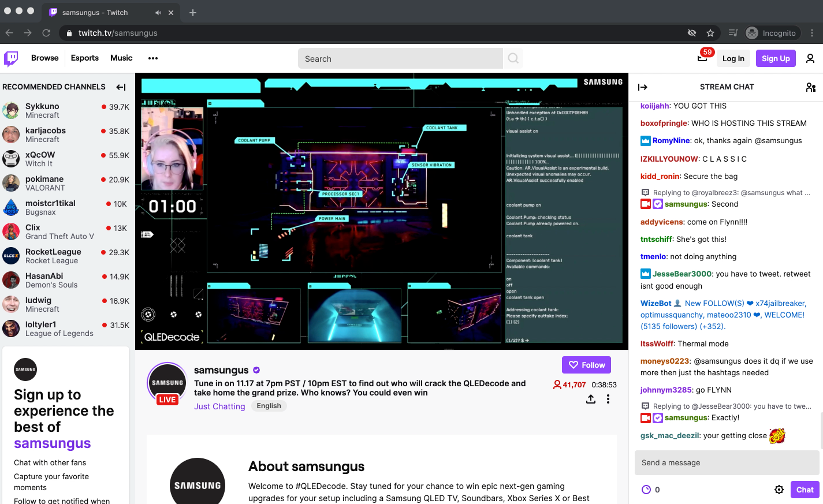The image size is (823, 504).
Task: Click username tntschiff in chat
Action: 657,239
